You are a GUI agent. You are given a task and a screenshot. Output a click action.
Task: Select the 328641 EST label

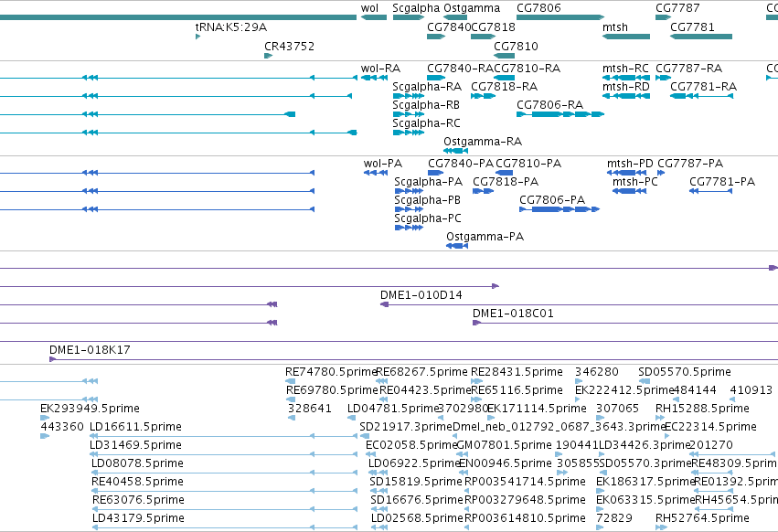(x=310, y=409)
